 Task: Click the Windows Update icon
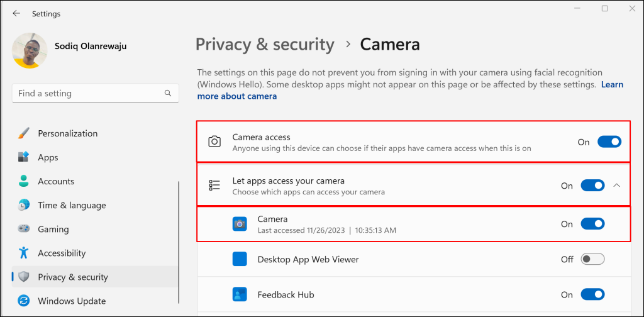coord(24,301)
